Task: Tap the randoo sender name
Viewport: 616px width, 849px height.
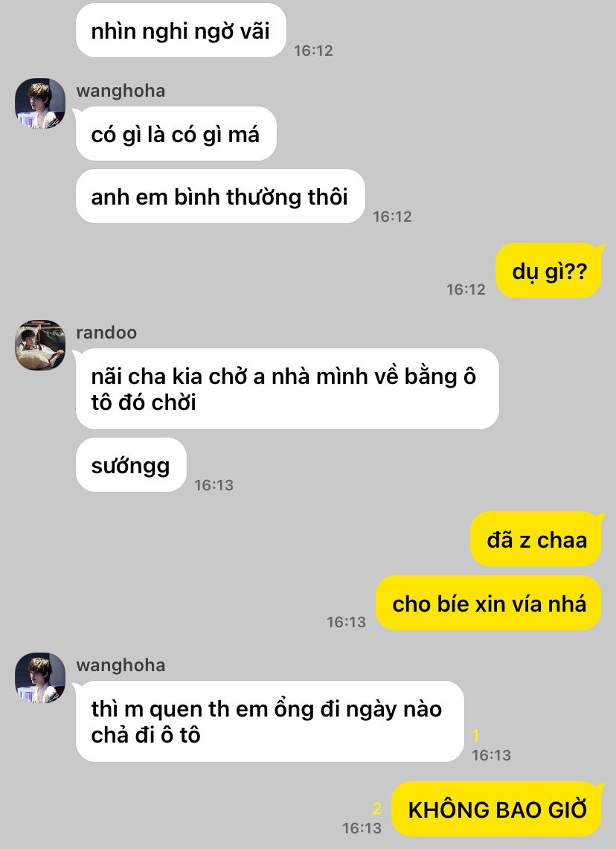Action: tap(106, 333)
